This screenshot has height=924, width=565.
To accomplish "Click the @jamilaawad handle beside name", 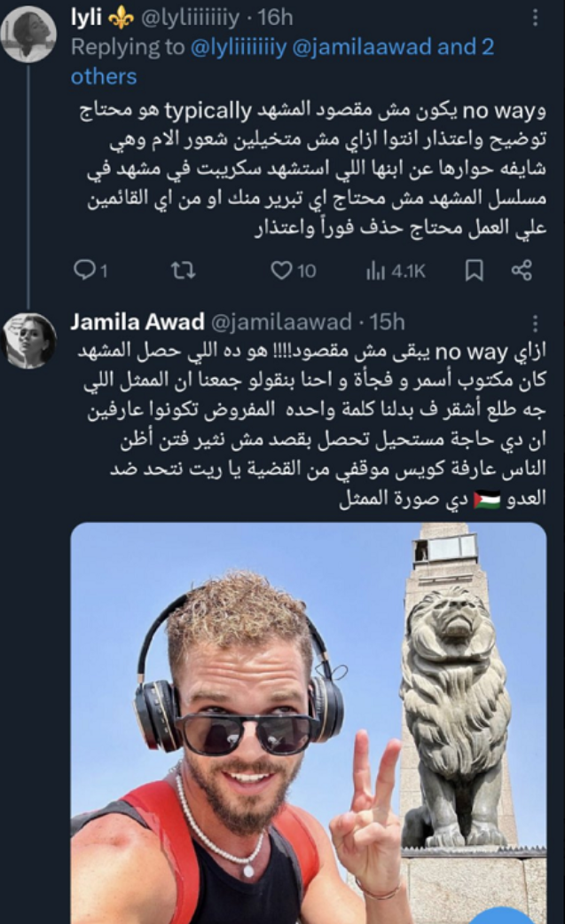I will [x=281, y=322].
